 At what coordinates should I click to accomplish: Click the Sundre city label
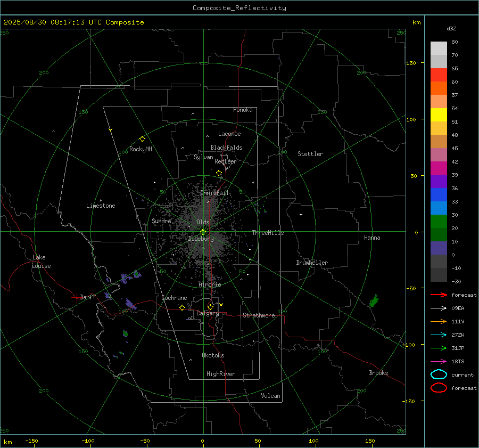click(x=161, y=221)
